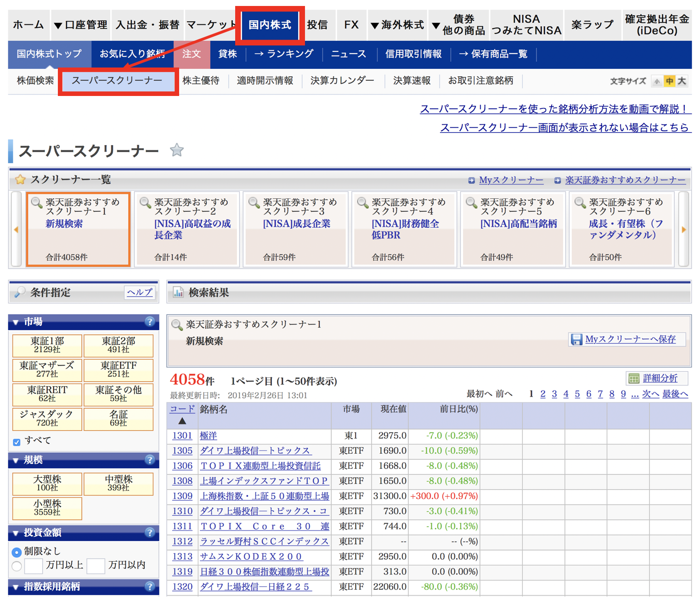
Task: Collapse the 規模 section
Action: (16, 460)
